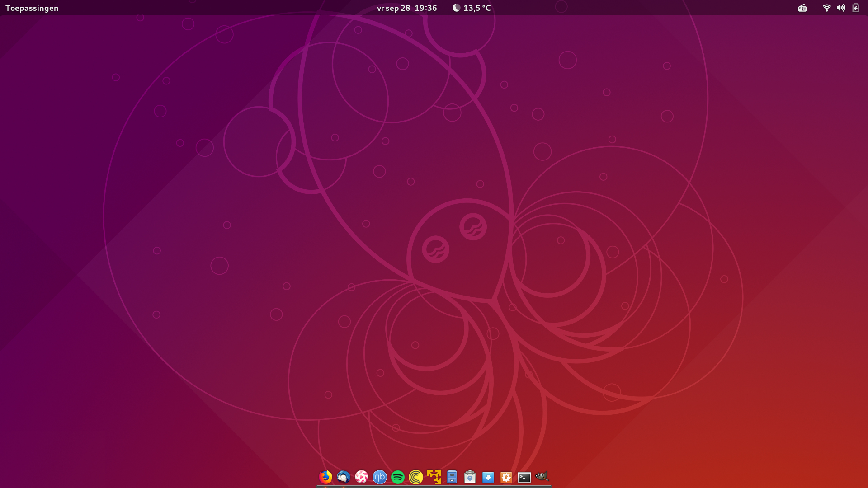Image resolution: width=868 pixels, height=488 pixels.
Task: Open the weather indicator showing 13,5 °C
Action: click(472, 8)
